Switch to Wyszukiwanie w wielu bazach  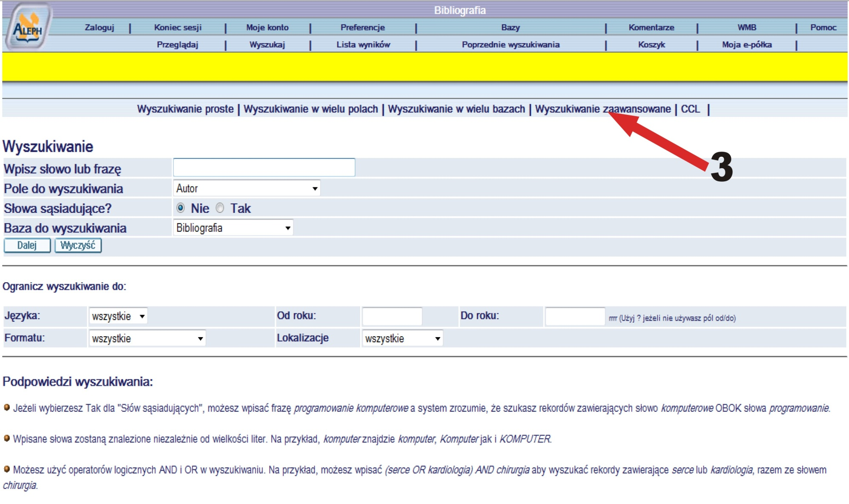(x=456, y=109)
